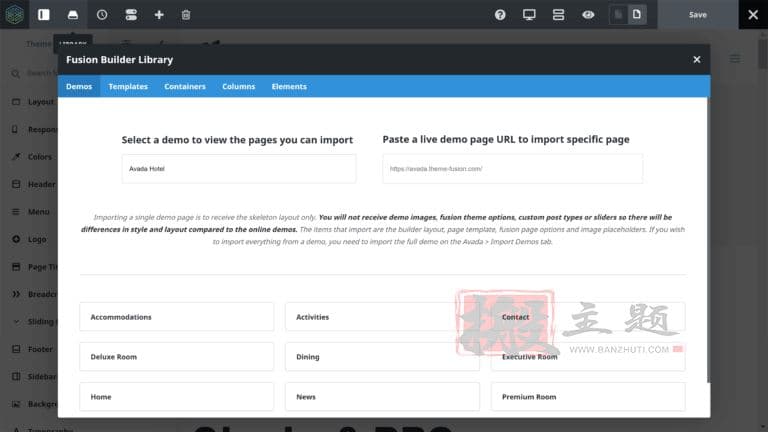Open the Avada Hotel demo dropdown
The height and width of the screenshot is (432, 768).
(239, 169)
